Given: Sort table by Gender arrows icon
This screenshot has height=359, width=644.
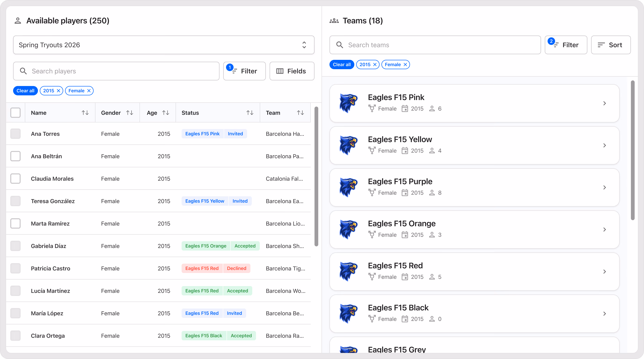Looking at the screenshot, I should tap(129, 113).
